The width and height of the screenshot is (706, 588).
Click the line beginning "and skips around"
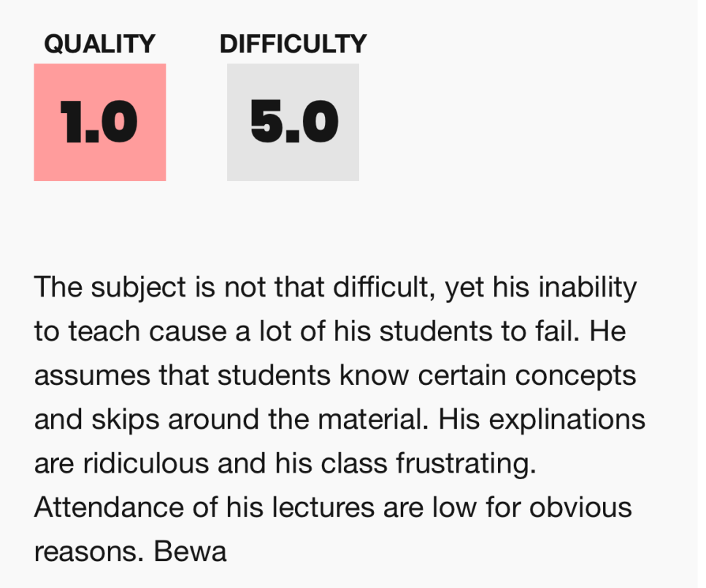tap(340, 420)
